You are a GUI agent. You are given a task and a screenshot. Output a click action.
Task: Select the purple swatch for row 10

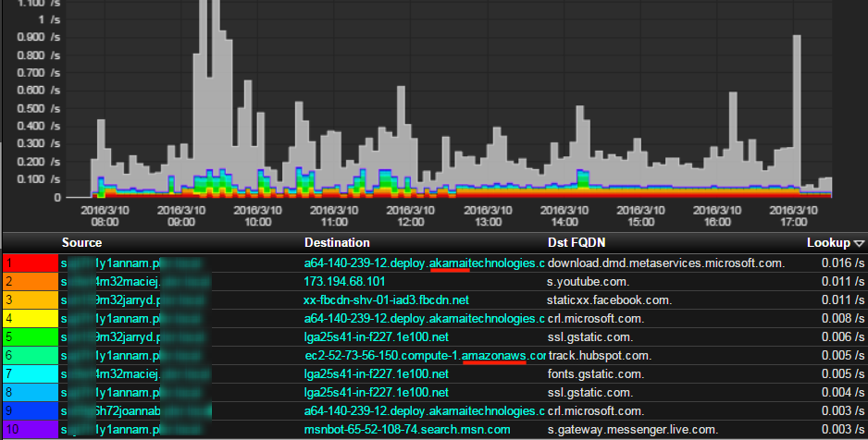click(31, 430)
